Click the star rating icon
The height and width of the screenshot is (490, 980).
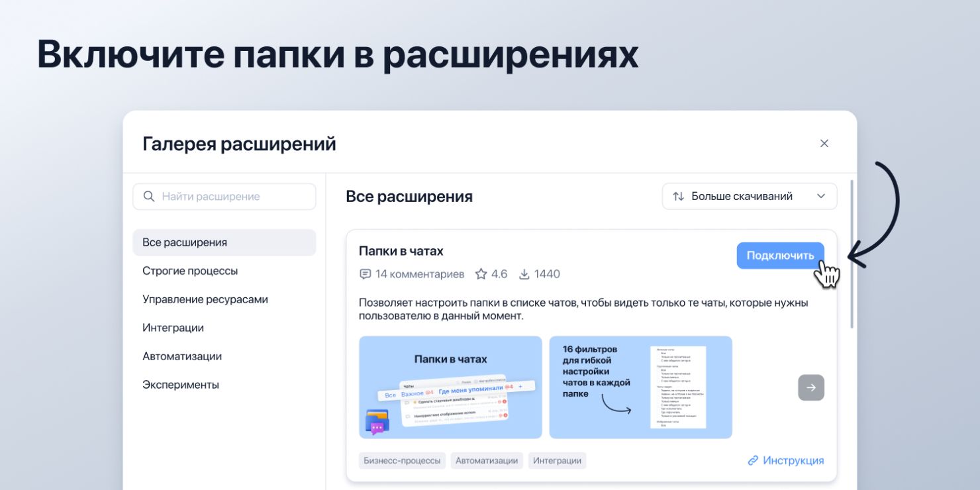(481, 274)
